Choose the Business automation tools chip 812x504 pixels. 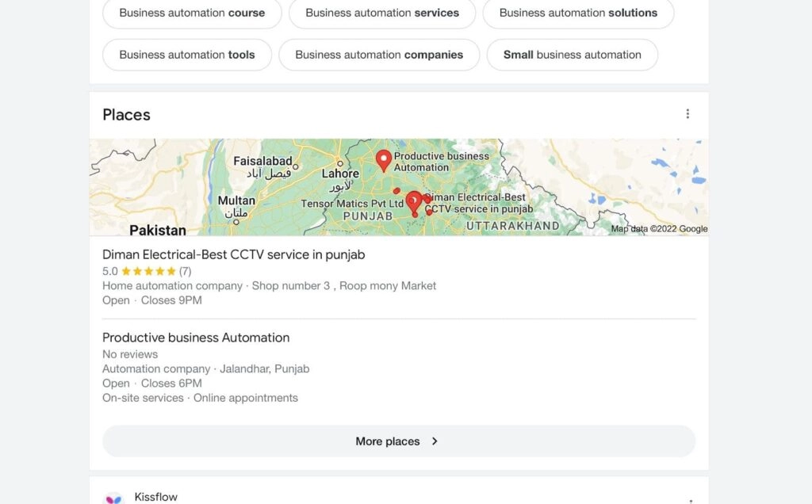(187, 55)
